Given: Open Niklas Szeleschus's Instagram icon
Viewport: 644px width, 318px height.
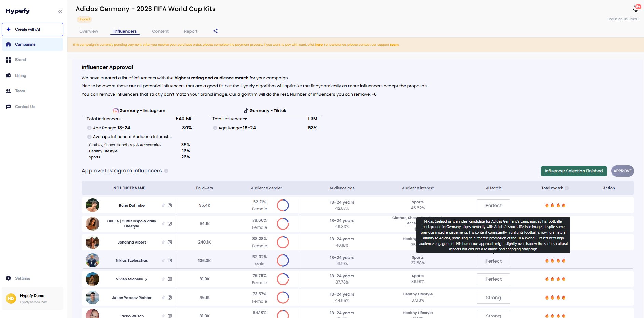Looking at the screenshot, I should pos(170,260).
